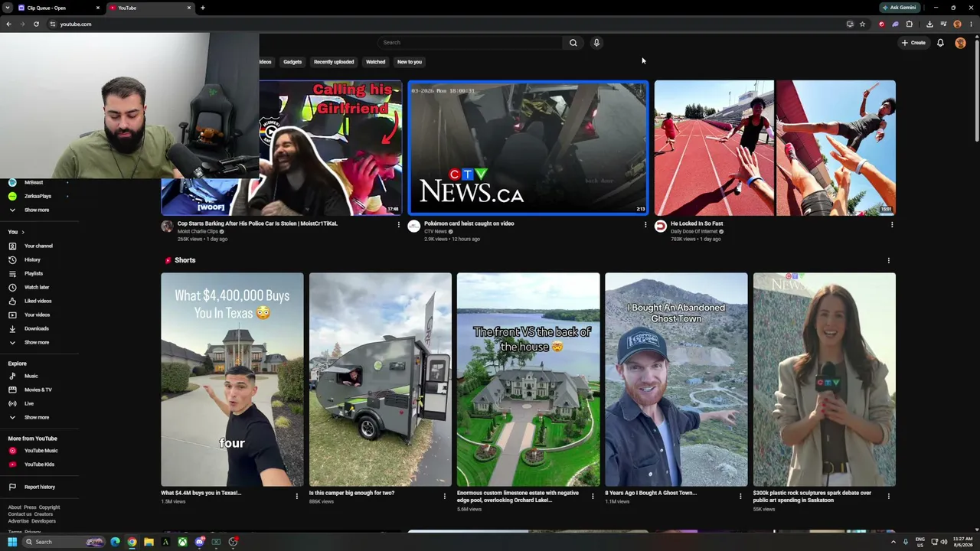The image size is (980, 551).
Task: Click the Copyright footer link
Action: click(x=49, y=507)
